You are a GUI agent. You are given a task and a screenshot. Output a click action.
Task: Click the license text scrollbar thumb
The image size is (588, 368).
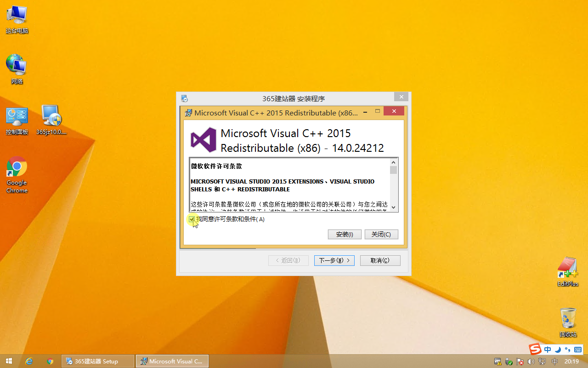pos(394,170)
